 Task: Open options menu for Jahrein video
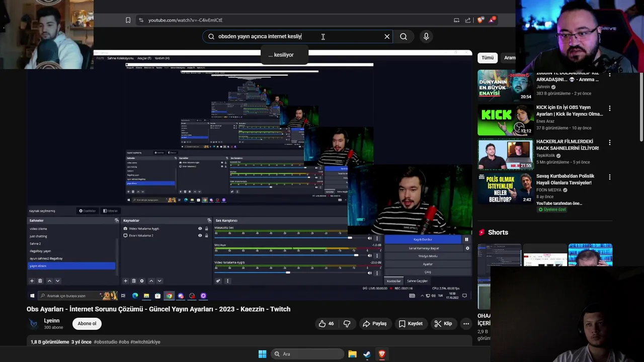coord(610,74)
